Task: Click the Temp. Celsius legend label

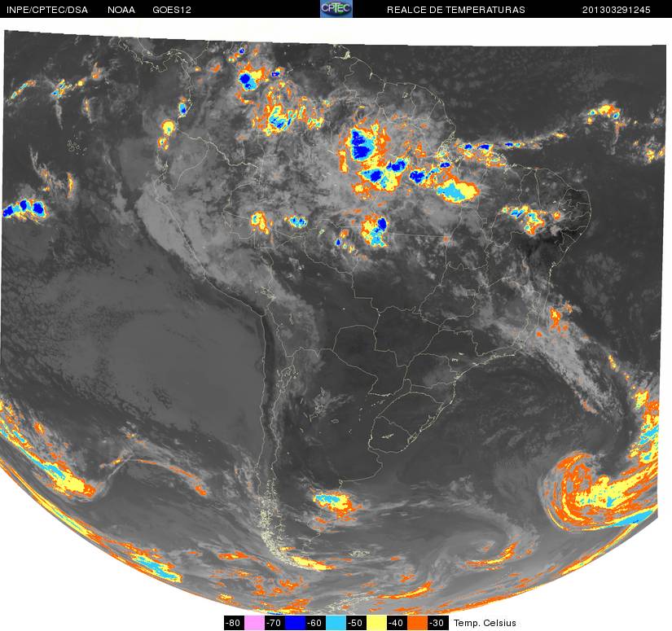Action: click(485, 623)
